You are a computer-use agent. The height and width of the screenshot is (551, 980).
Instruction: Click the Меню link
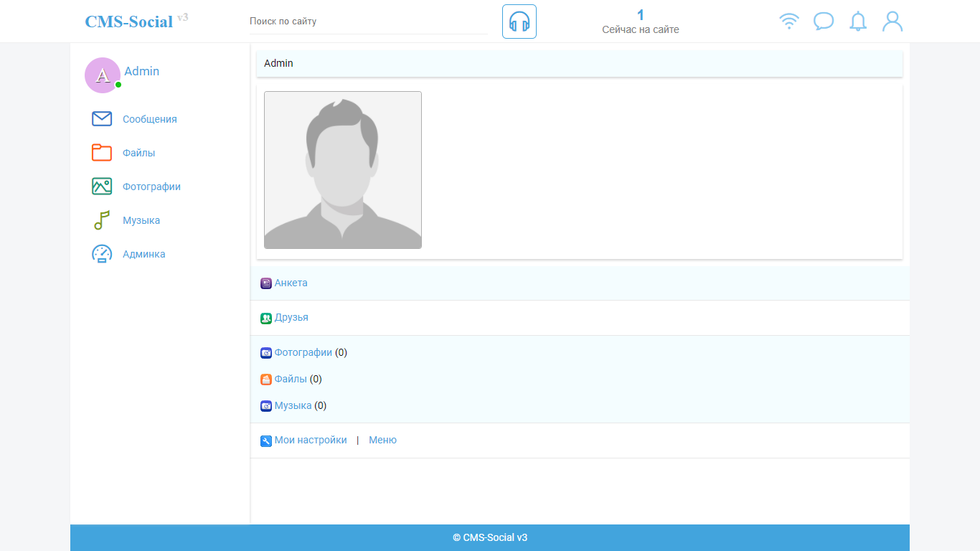382,440
